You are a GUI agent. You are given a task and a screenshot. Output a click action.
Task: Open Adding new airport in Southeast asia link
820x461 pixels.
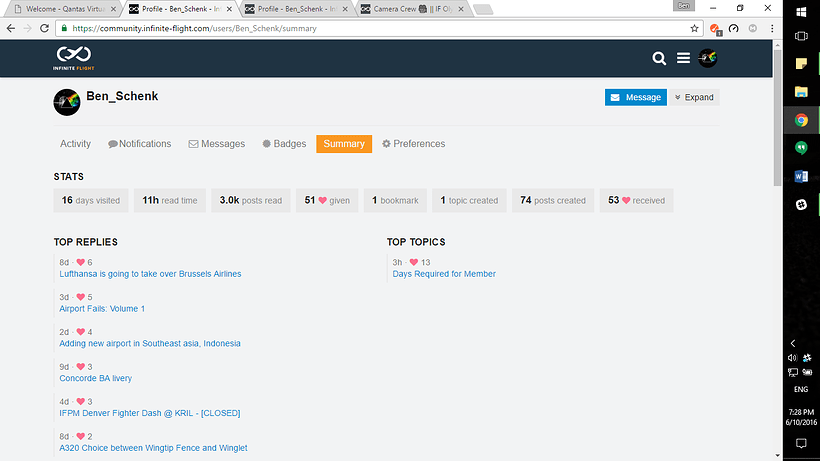(150, 343)
